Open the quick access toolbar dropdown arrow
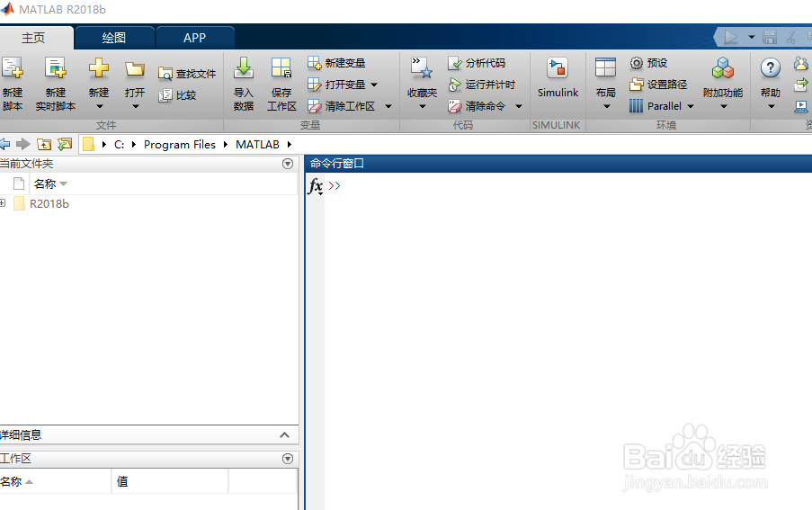The width and height of the screenshot is (812, 510). point(752,37)
